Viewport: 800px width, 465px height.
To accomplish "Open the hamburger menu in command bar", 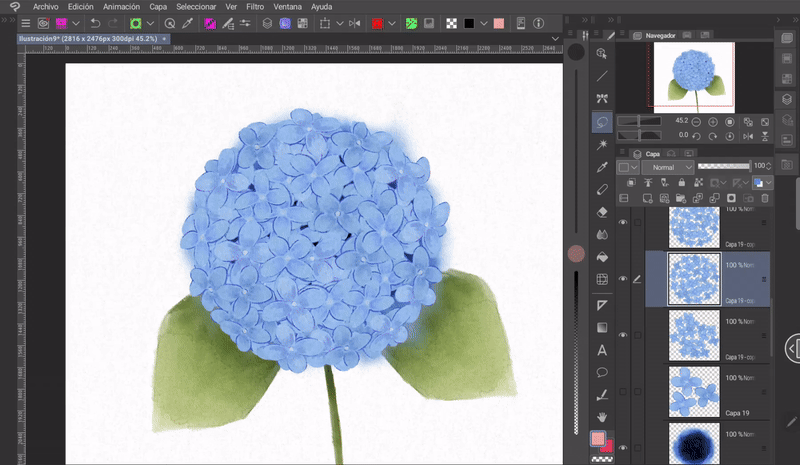I will click(26, 23).
